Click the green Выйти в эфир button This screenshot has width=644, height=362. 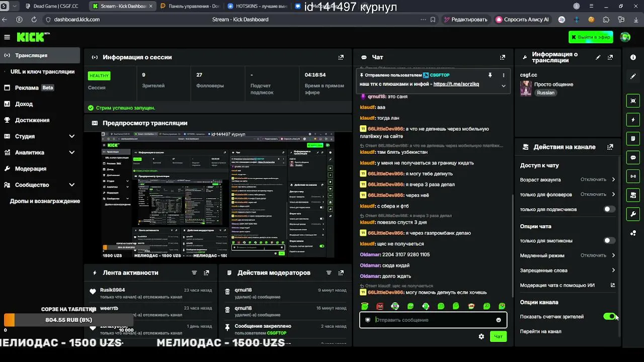(591, 37)
